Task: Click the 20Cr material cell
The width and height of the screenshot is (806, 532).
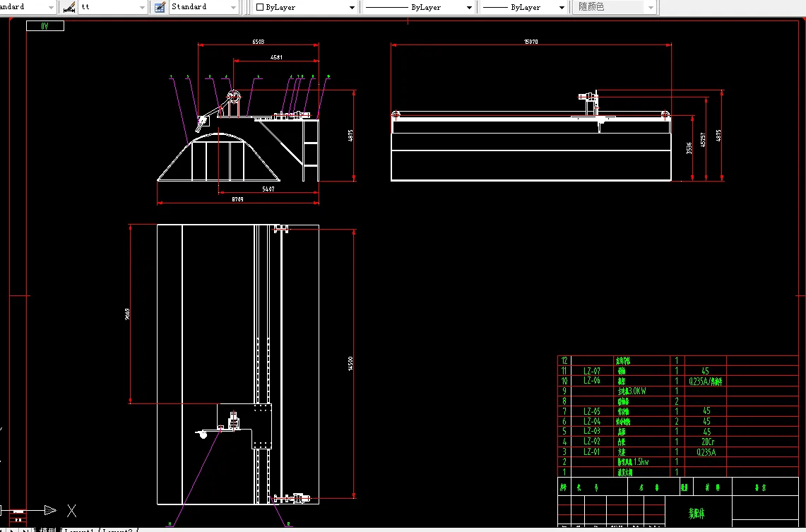Action: tap(708, 442)
